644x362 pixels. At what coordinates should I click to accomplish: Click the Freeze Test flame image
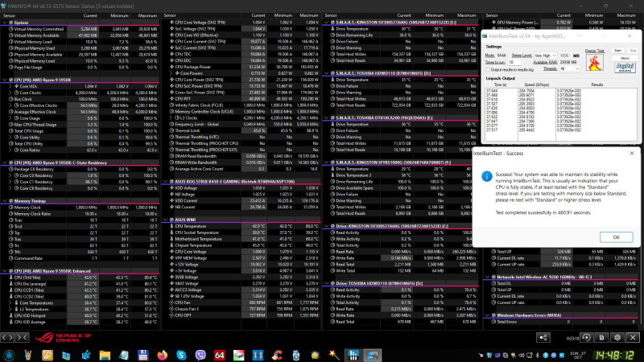[594, 63]
